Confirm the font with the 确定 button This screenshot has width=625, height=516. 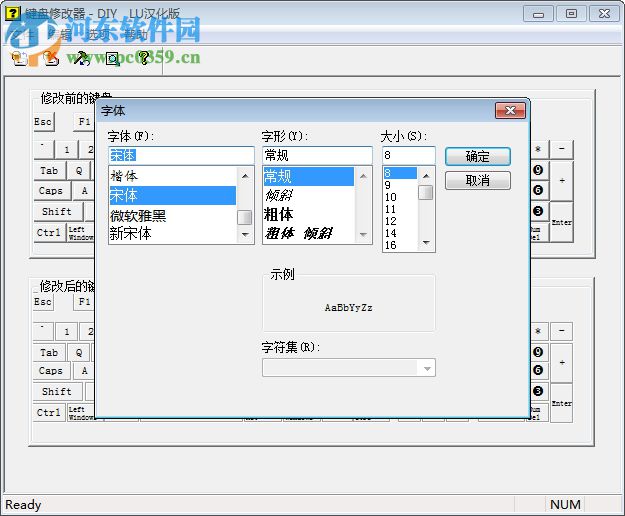478,156
